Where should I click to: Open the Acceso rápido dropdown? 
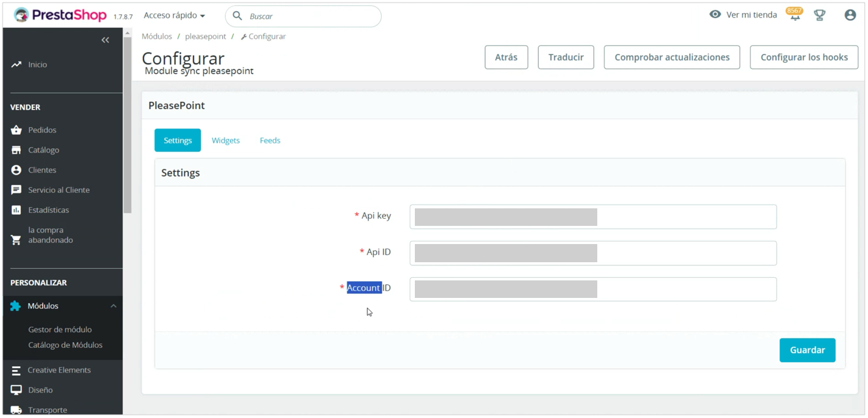pos(174,16)
